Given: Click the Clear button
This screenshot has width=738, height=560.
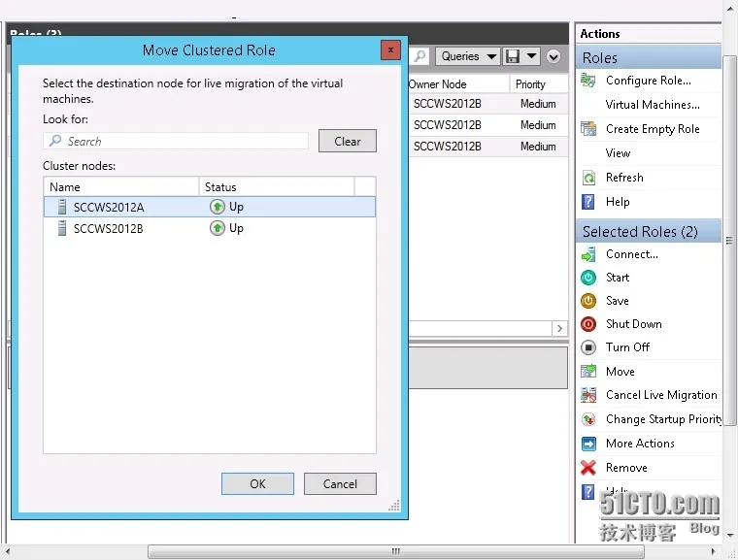Looking at the screenshot, I should (x=348, y=141).
